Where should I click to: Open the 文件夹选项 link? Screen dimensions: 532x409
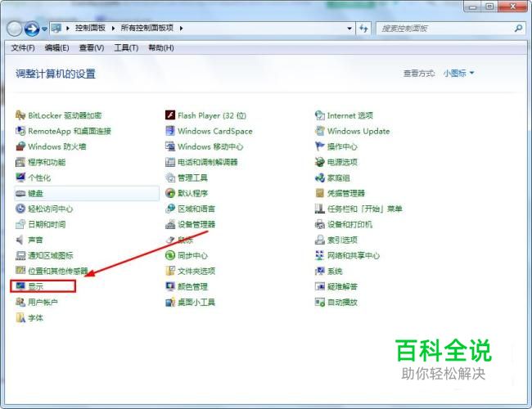tap(196, 271)
